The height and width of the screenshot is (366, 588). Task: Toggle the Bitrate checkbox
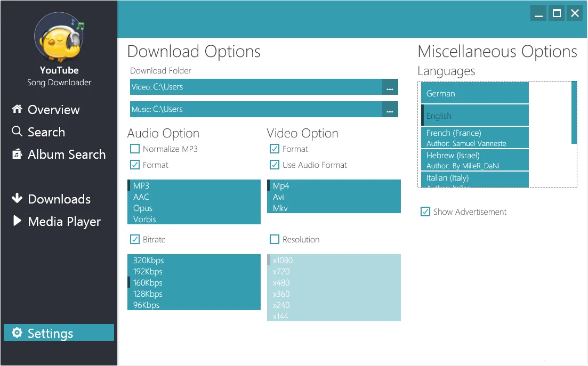pyautogui.click(x=135, y=239)
